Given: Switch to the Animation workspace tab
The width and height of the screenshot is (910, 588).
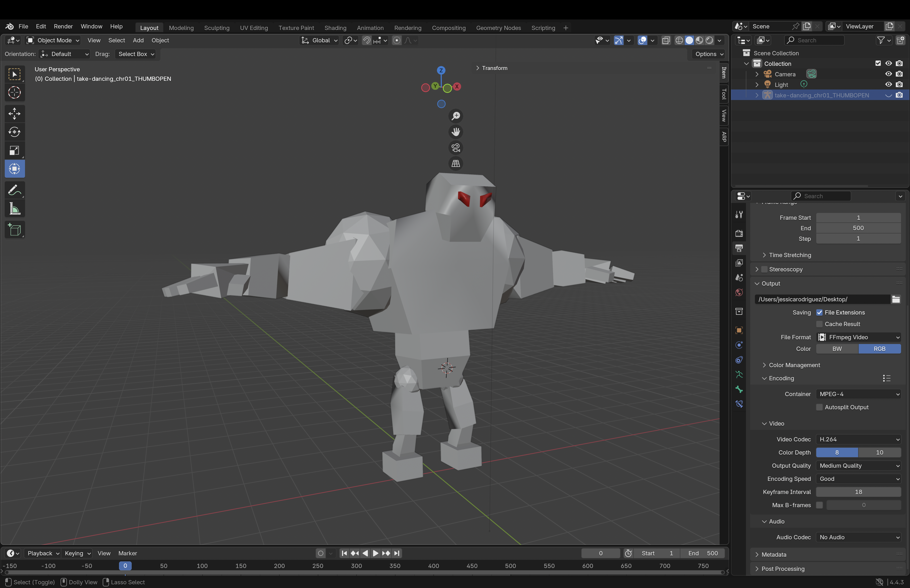Looking at the screenshot, I should pyautogui.click(x=370, y=28).
